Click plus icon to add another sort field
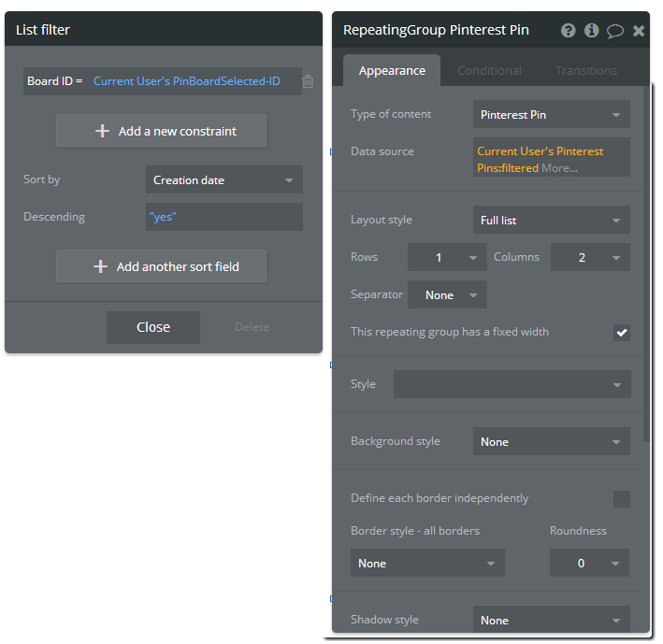The image size is (663, 644). 101,266
